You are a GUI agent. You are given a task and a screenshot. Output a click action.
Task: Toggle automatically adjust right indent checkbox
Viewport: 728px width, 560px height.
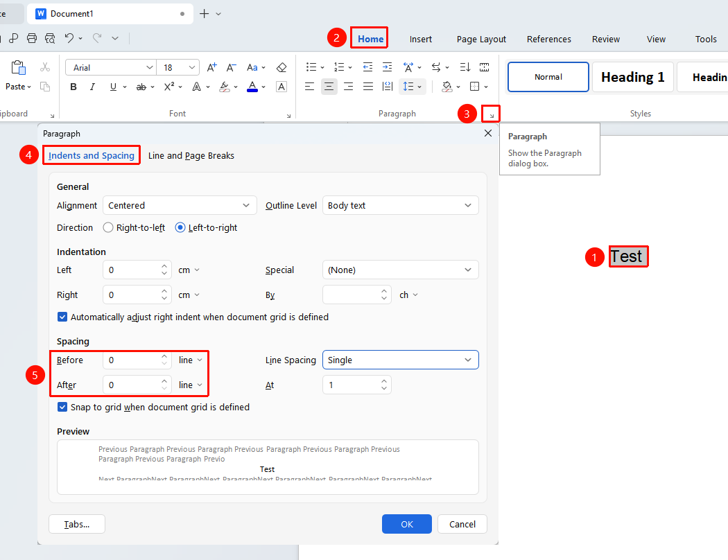(x=62, y=317)
